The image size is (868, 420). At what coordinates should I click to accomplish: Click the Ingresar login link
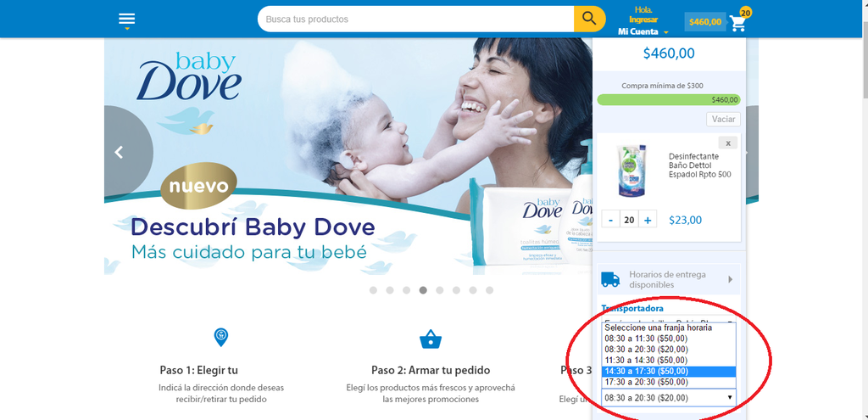tap(643, 20)
